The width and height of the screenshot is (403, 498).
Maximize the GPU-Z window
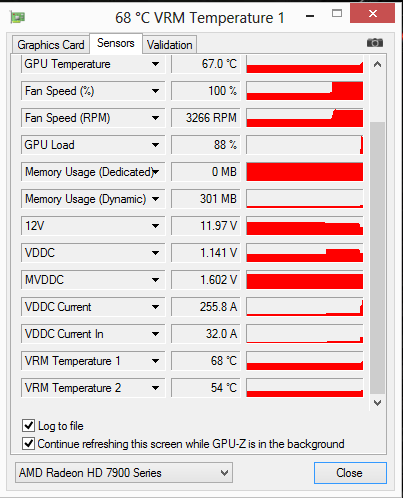[x=337, y=13]
